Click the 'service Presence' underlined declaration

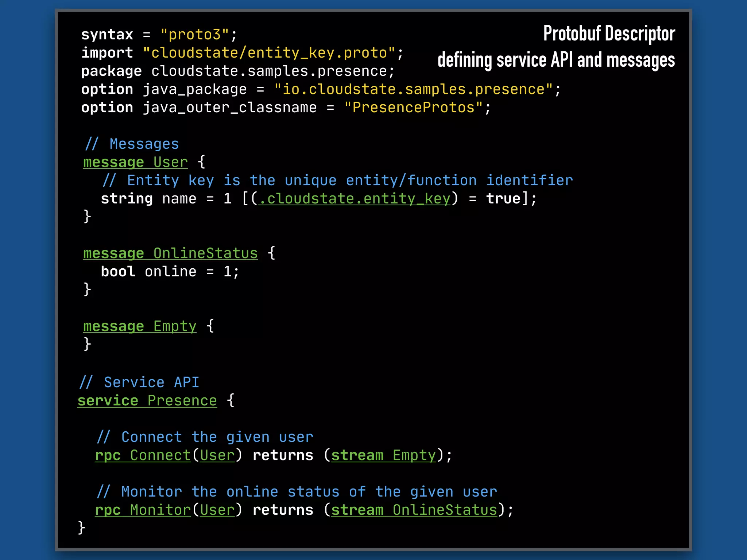pos(147,401)
